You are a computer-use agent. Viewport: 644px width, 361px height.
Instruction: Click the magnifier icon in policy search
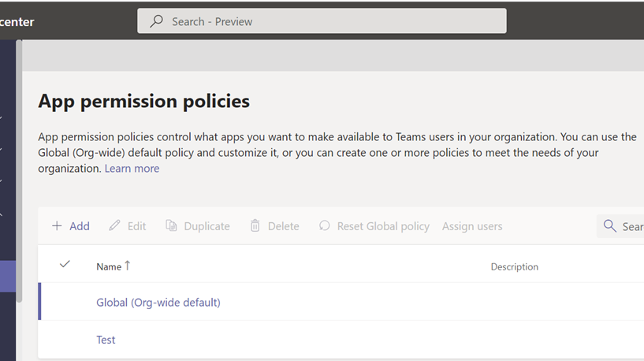(x=610, y=226)
